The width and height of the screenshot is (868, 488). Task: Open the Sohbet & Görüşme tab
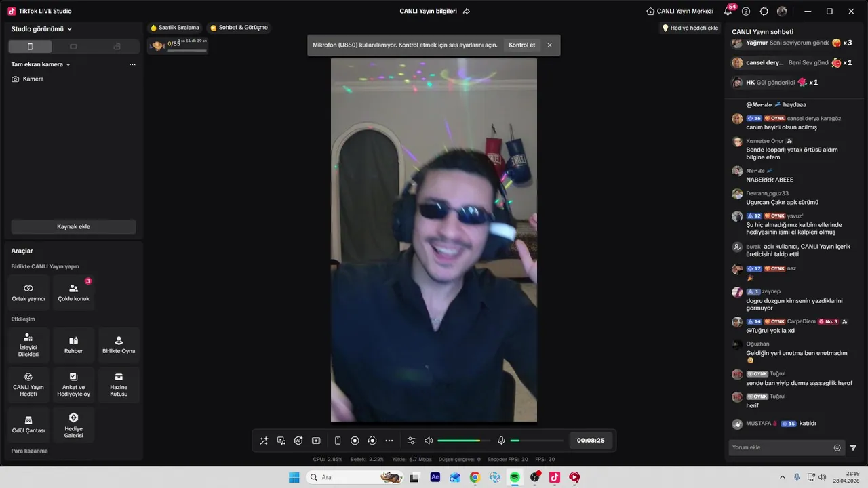pos(239,28)
